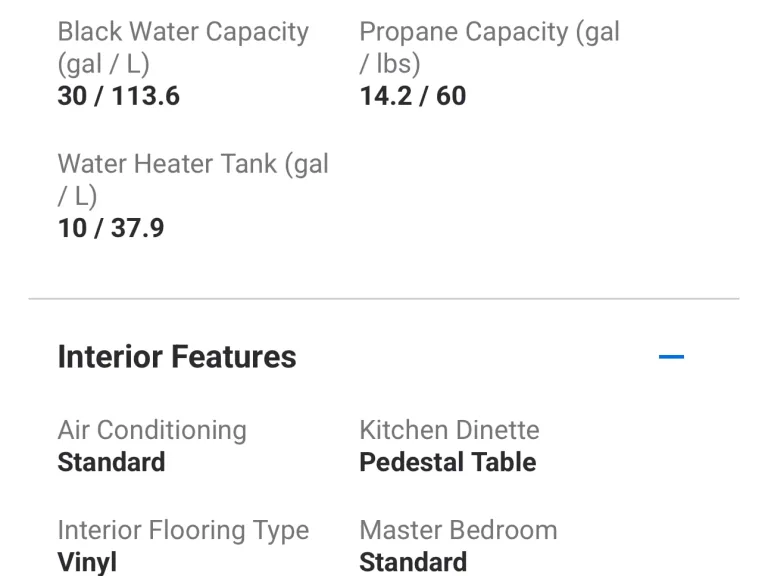This screenshot has height=576, width=768.
Task: Collapse the Interior Features section minus icon
Action: coord(671,357)
